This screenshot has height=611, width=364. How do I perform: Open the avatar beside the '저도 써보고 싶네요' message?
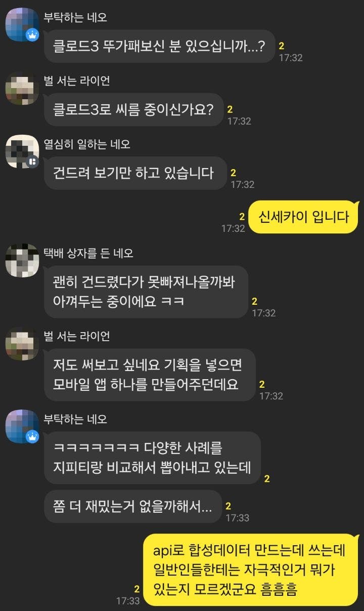coord(22,343)
